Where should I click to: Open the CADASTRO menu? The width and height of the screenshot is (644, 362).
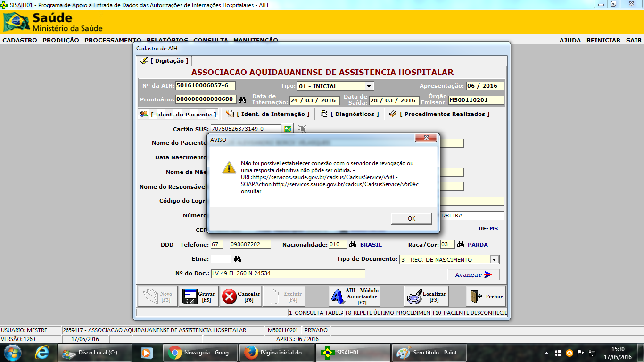click(20, 41)
